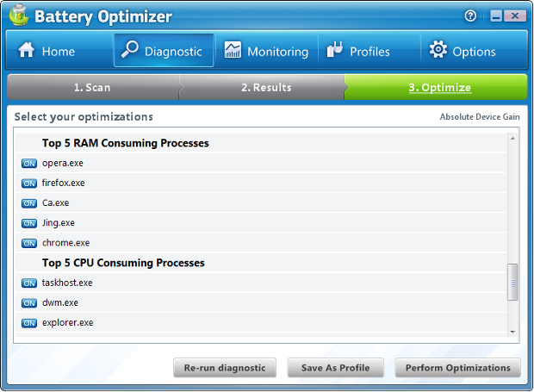
Task: Open the help question mark icon
Action: (x=470, y=16)
